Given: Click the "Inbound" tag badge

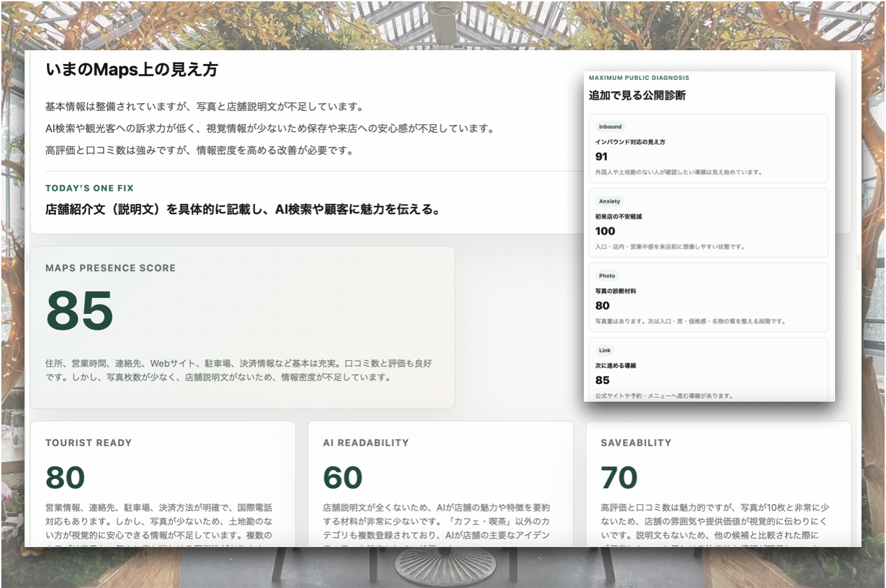Looking at the screenshot, I should click(610, 127).
